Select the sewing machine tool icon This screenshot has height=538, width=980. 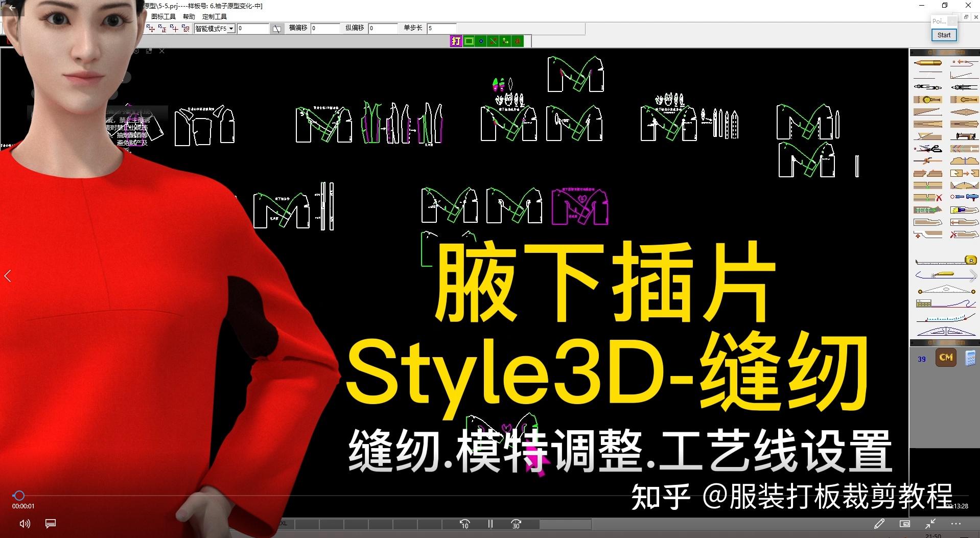966,135
